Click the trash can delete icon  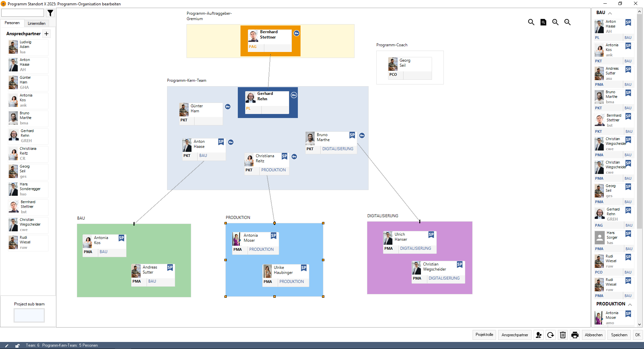click(563, 335)
